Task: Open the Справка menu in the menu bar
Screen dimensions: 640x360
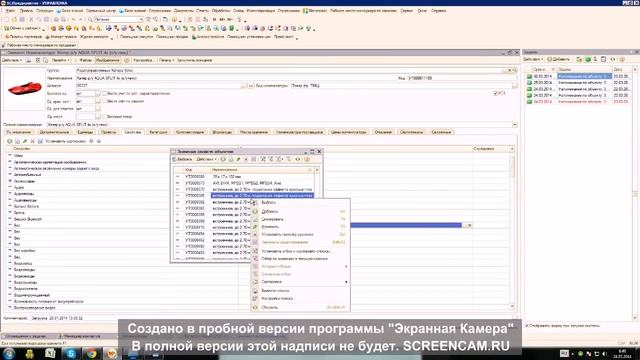Action: point(438,11)
